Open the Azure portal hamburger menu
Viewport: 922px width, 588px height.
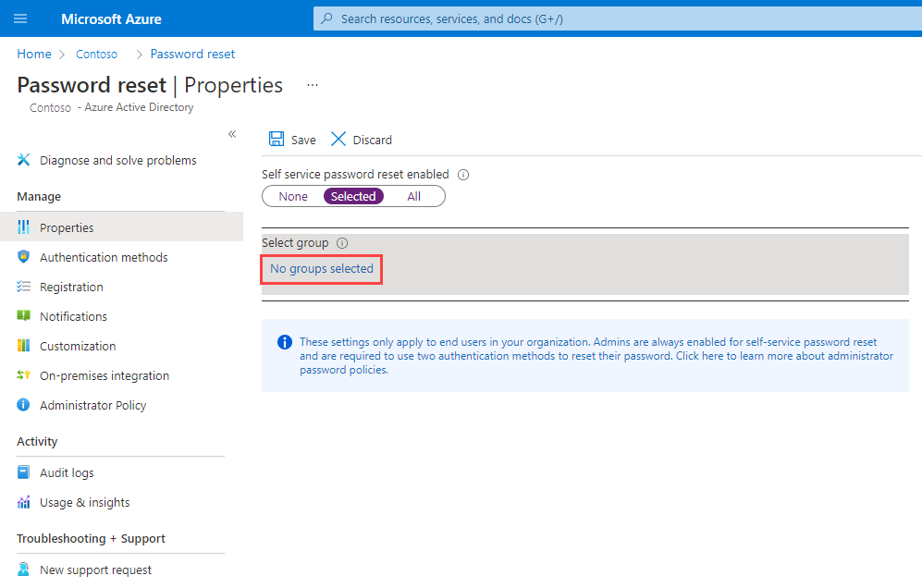tap(20, 18)
